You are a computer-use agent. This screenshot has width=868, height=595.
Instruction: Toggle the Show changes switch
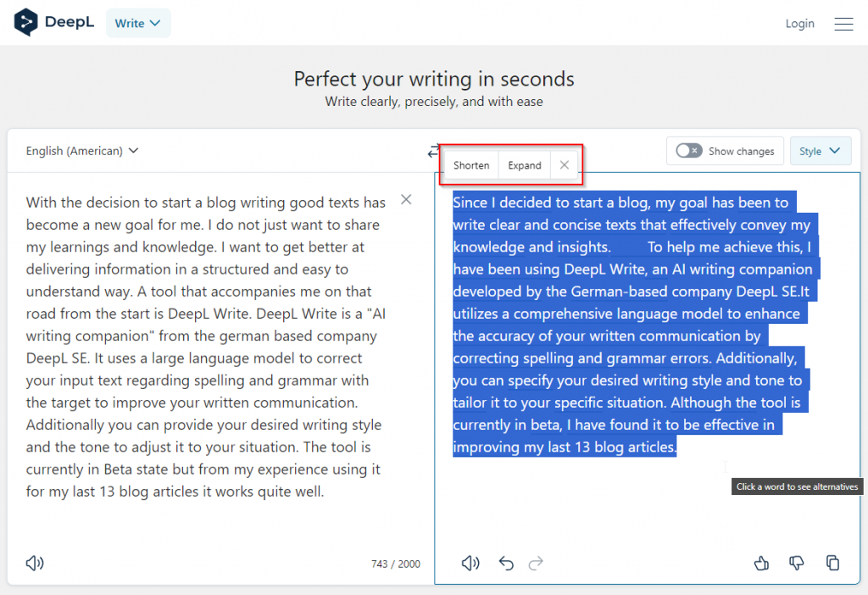tap(688, 151)
